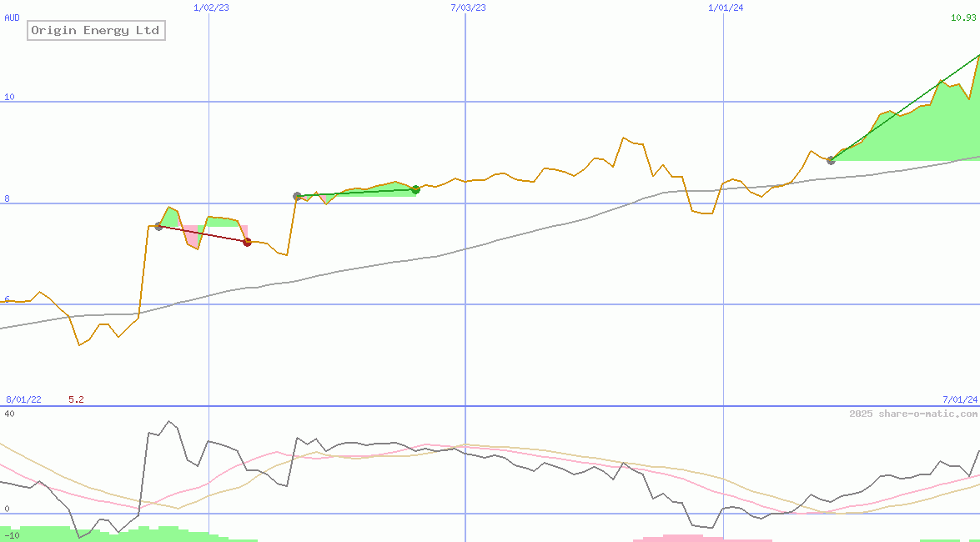Click the green end marker of the flat trend line
This screenshot has width=980, height=542.
[x=415, y=189]
